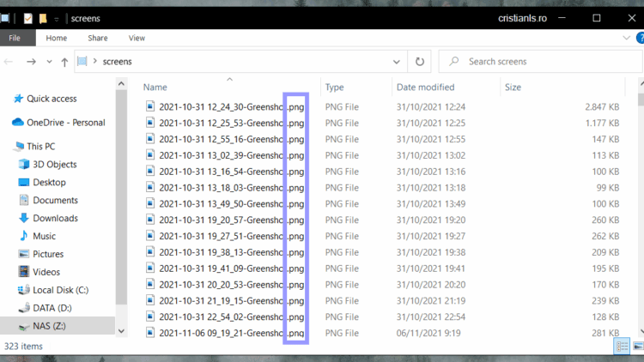
Task: Click PNG icon of 21_19_15 file
Action: pos(150,300)
